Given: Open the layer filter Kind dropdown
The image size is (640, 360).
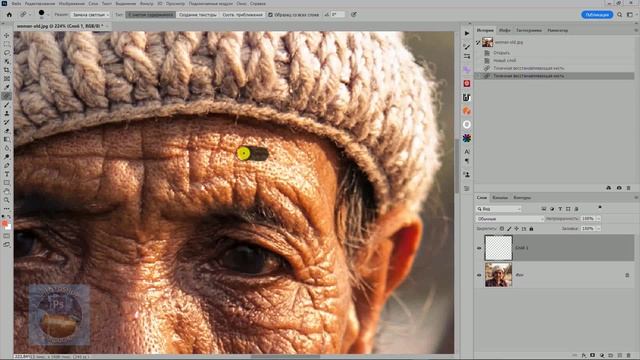Looking at the screenshot, I should 499,209.
